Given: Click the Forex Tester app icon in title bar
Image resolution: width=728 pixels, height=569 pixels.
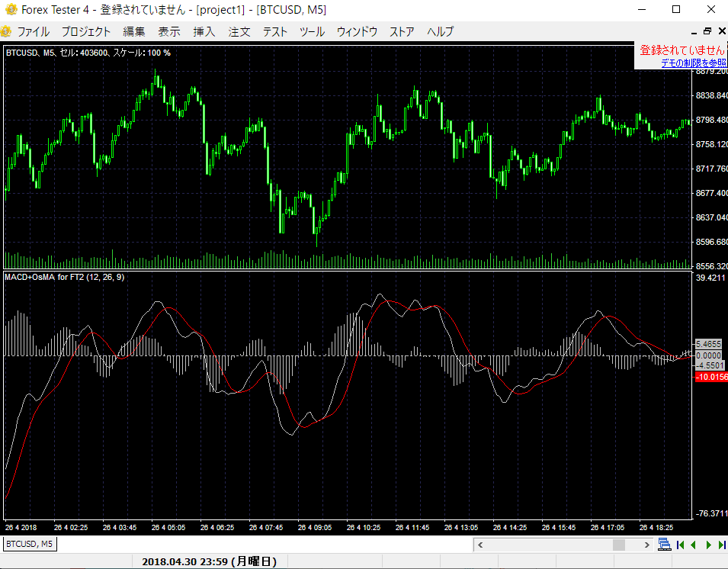Looking at the screenshot, I should click(x=11, y=9).
